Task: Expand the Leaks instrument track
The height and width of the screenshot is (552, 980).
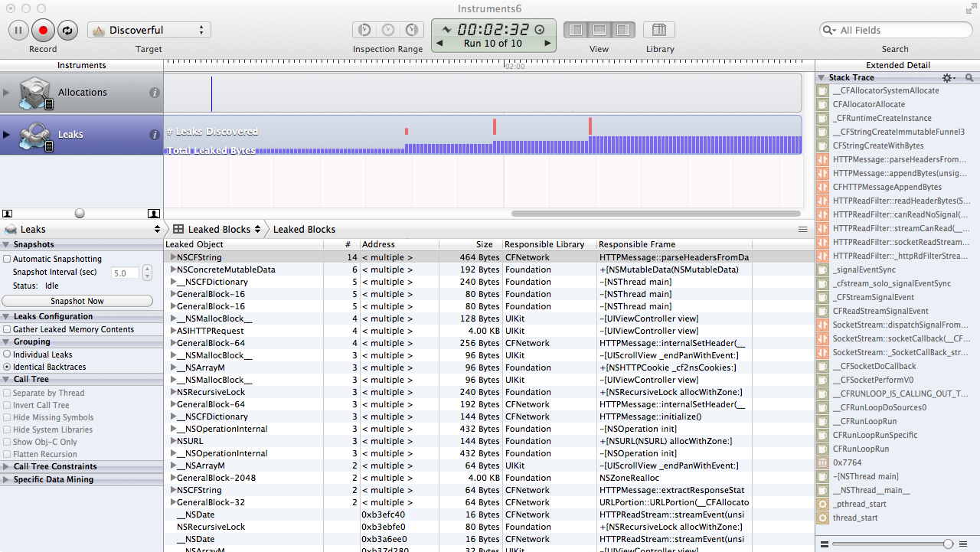Action: pyautogui.click(x=7, y=135)
